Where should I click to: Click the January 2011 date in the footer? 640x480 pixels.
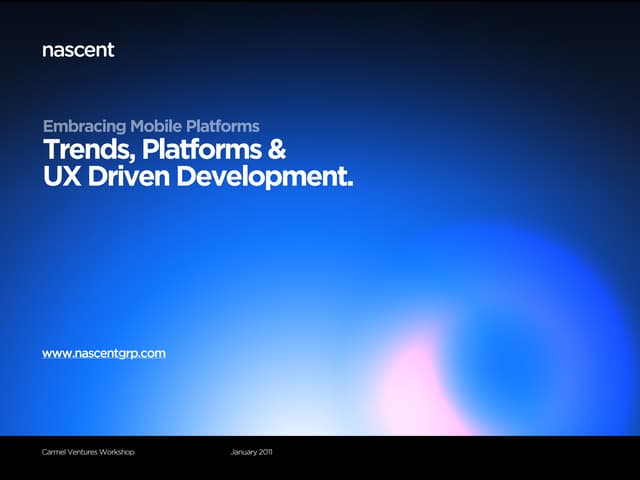tap(251, 453)
